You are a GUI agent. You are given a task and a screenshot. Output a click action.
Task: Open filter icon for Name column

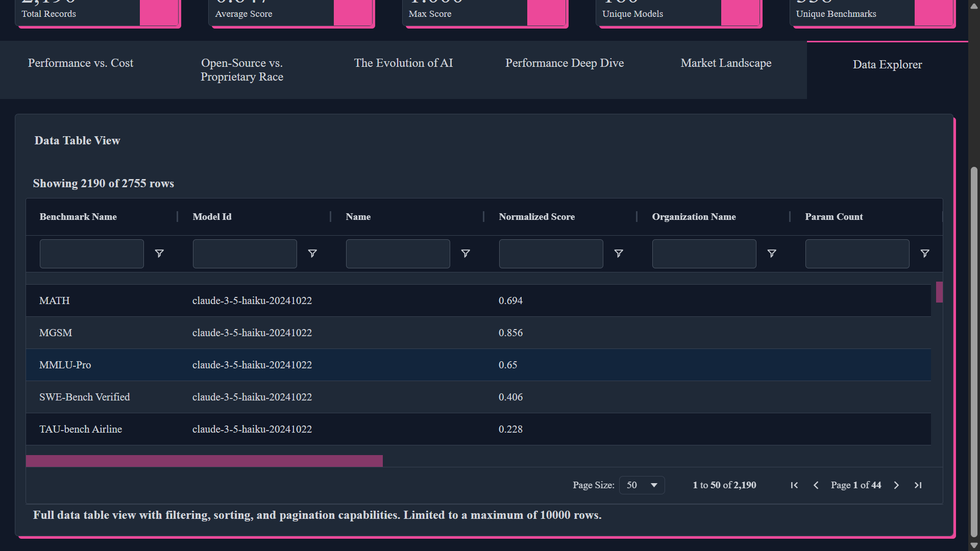[465, 254]
